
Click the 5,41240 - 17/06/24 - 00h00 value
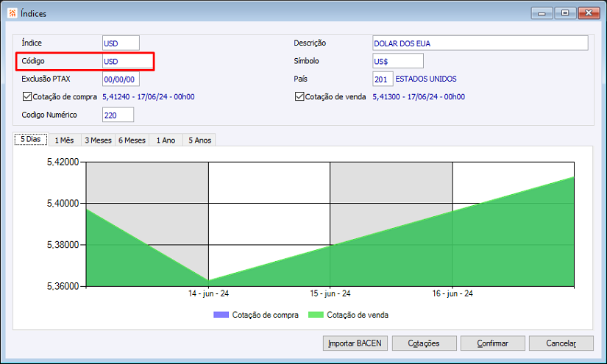(149, 97)
